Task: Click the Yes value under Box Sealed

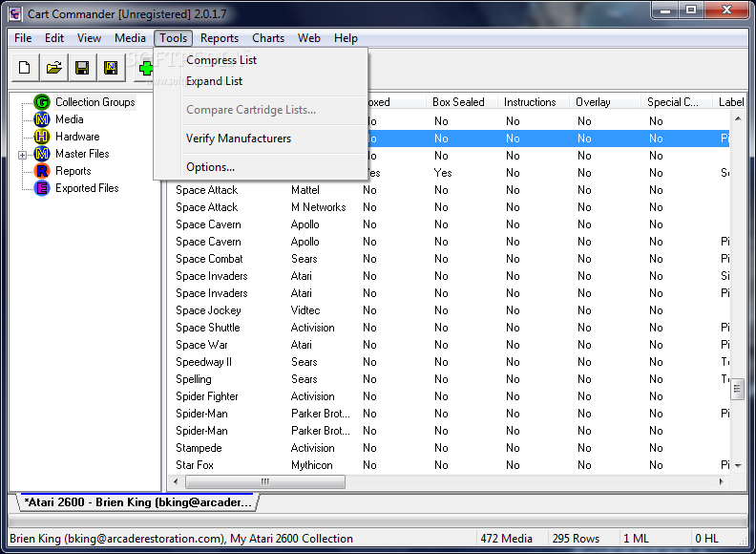Action: coord(443,173)
